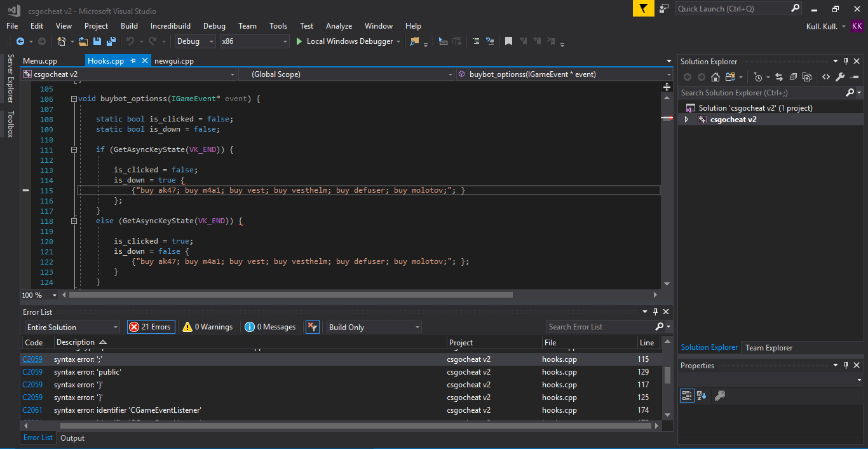Open the Incredibuild menu

pyautogui.click(x=170, y=26)
